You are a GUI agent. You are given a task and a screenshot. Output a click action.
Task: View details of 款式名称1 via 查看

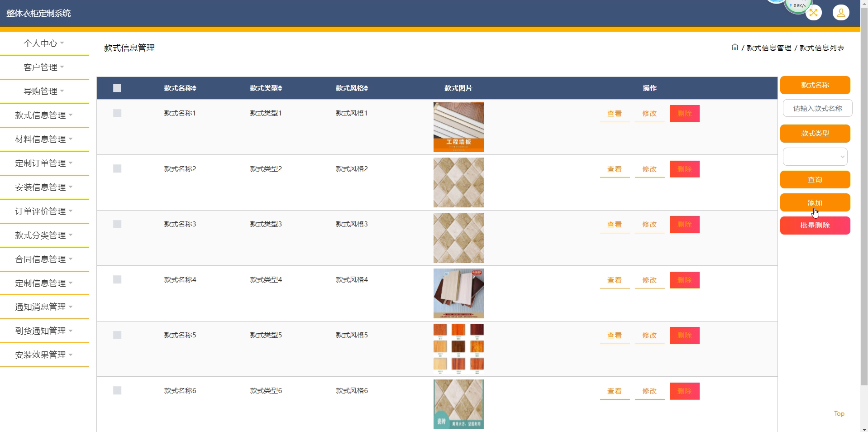click(x=615, y=114)
